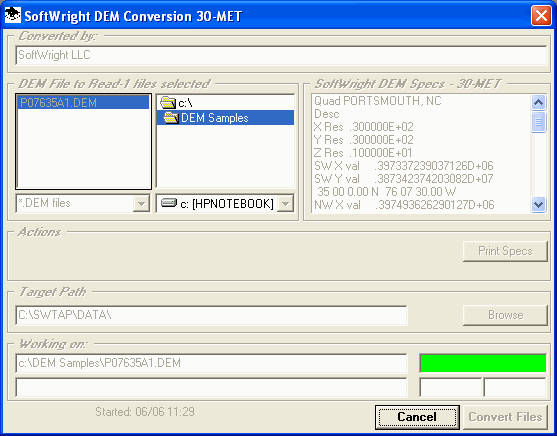
Task: Click the open folder icon beside c:\
Action: click(168, 103)
